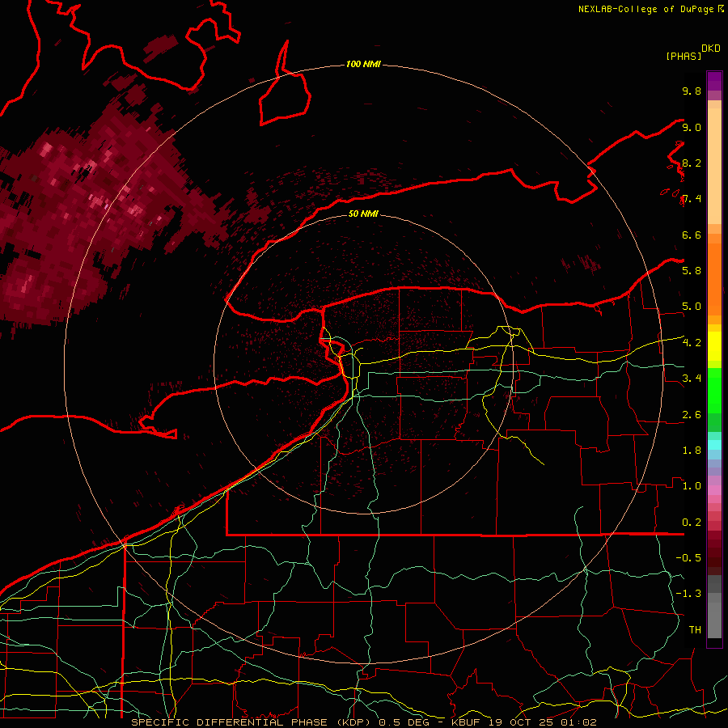
Task: Click the -0.5 scale value
Action: (688, 558)
